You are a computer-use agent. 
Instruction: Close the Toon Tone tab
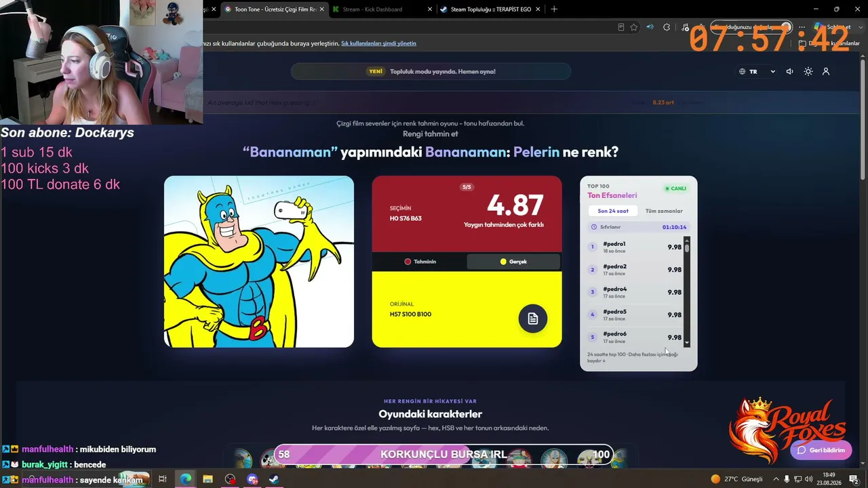(x=321, y=9)
